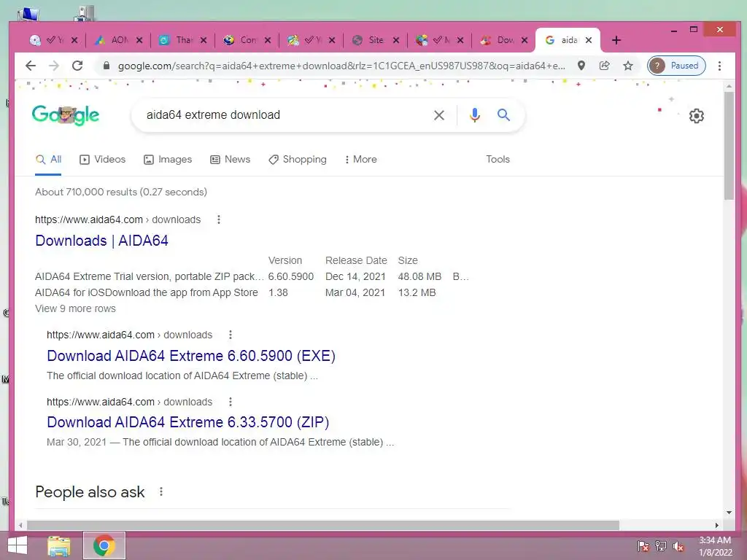Viewport: 747px width, 560px height.
Task: Open options for first aida64.com result
Action: coord(219,219)
